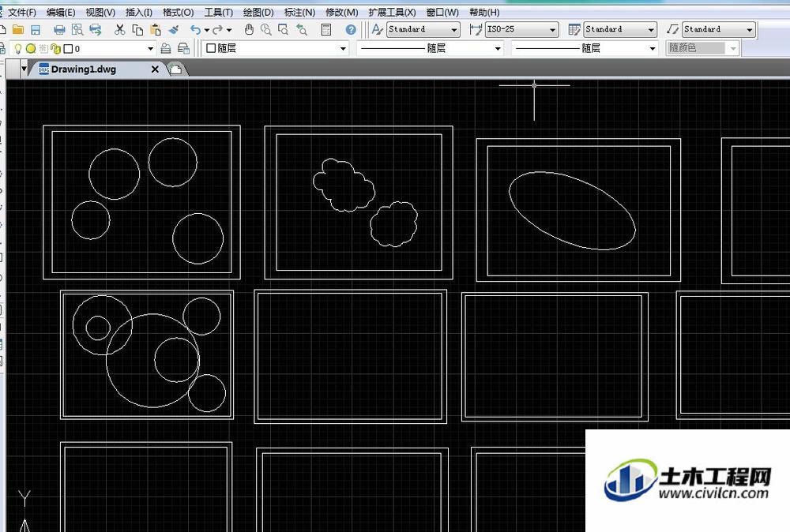
Task: Click the Publish printer icon with arrow
Action: click(x=96, y=30)
